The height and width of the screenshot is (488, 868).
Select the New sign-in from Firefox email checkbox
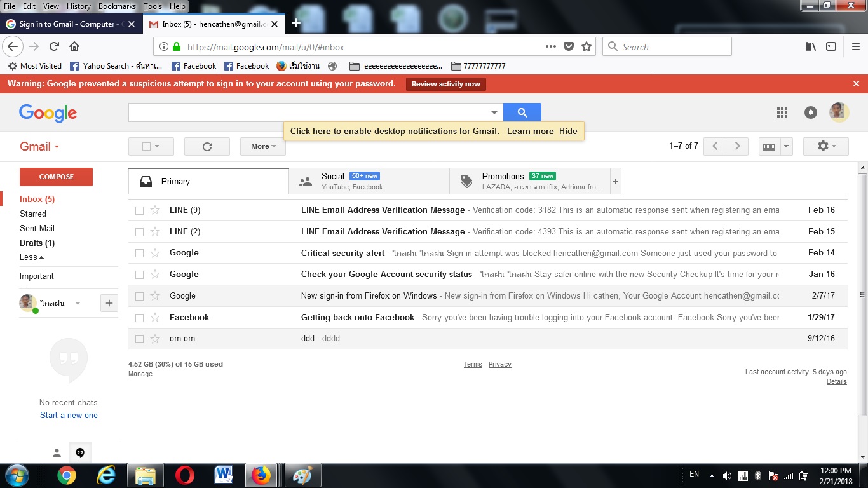(139, 296)
